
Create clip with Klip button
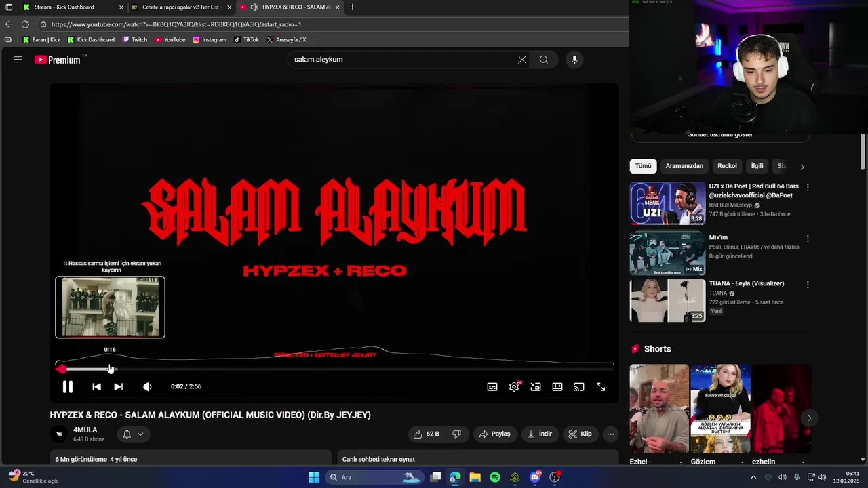tap(580, 434)
